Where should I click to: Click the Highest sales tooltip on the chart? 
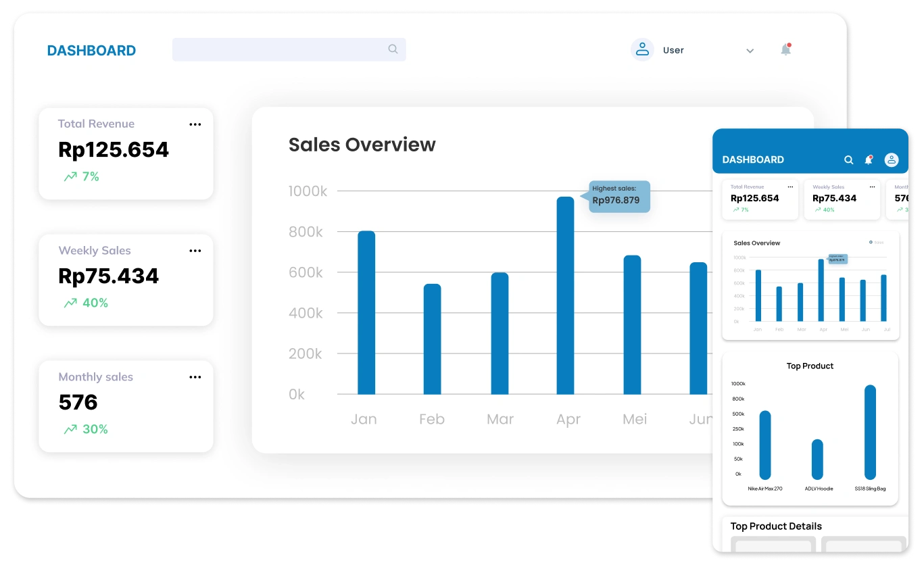[x=619, y=197]
